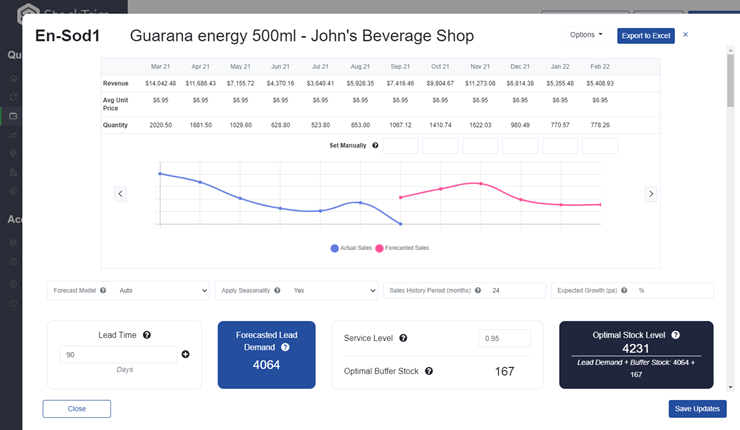
Task: Click the home icon in background sidebar
Action: coord(13,78)
